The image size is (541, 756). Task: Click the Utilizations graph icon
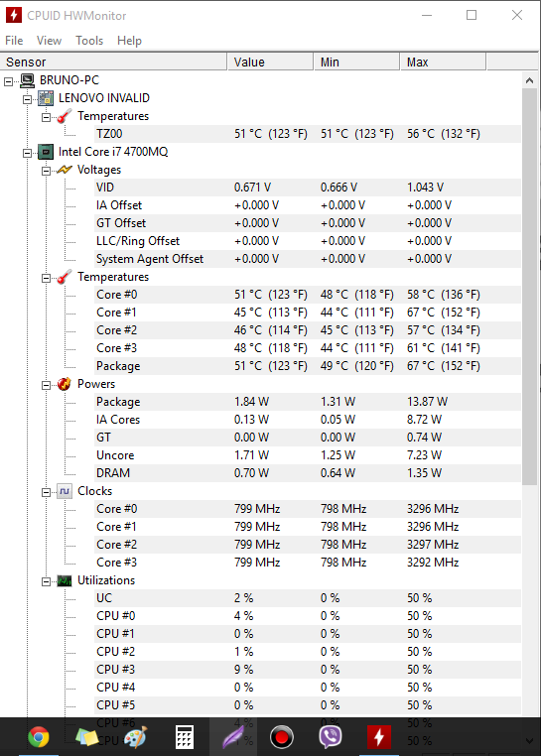65,580
